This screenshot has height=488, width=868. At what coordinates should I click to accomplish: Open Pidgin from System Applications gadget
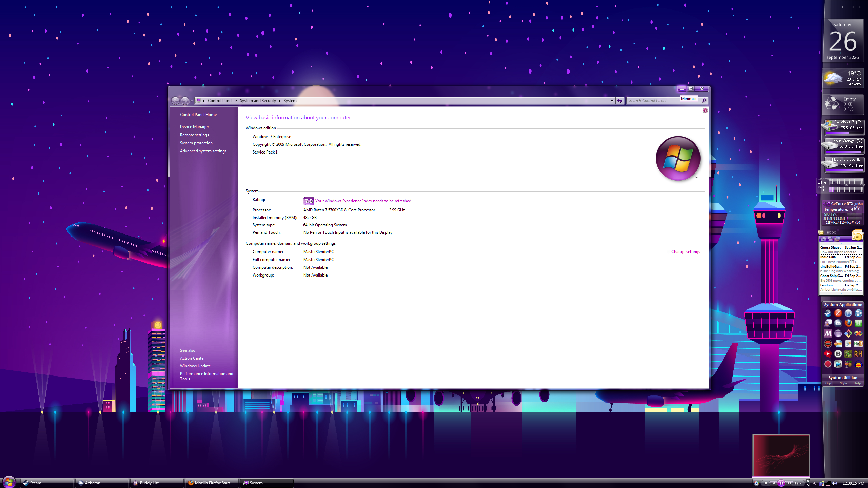pyautogui.click(x=828, y=323)
